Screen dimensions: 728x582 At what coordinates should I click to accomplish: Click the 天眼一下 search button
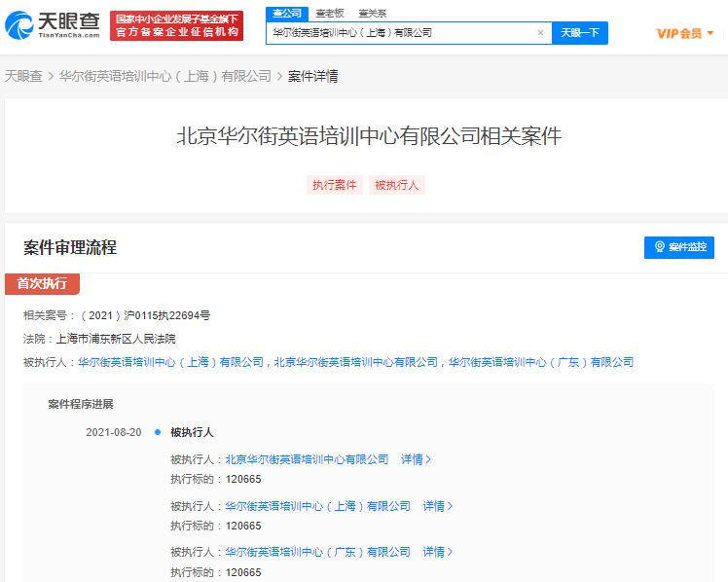[580, 33]
